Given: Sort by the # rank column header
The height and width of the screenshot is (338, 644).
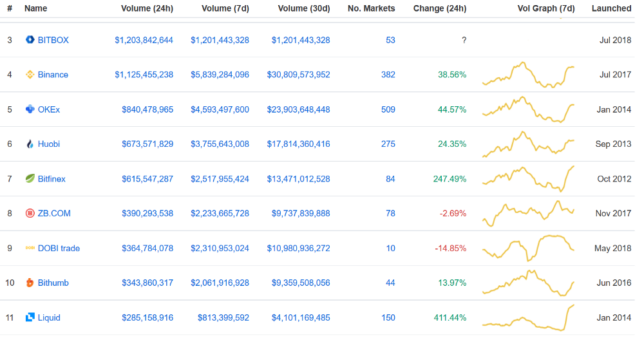Looking at the screenshot, I should coord(10,8).
